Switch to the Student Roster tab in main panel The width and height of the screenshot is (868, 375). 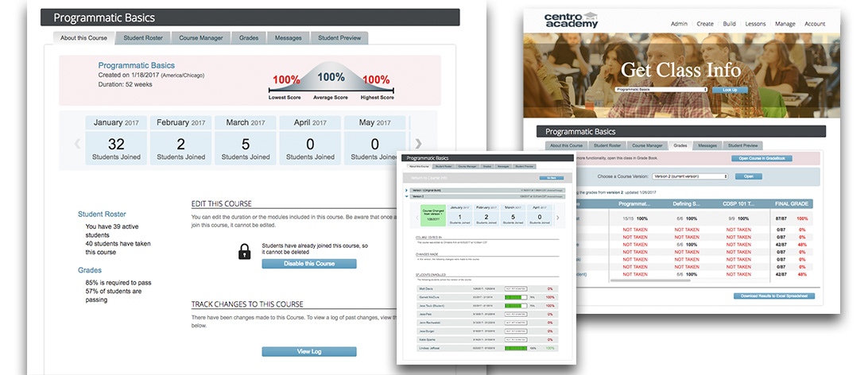pyautogui.click(x=144, y=37)
